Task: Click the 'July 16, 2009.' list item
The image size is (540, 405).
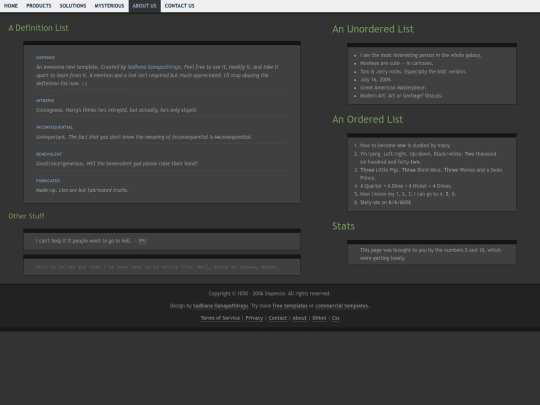Action: pos(376,80)
